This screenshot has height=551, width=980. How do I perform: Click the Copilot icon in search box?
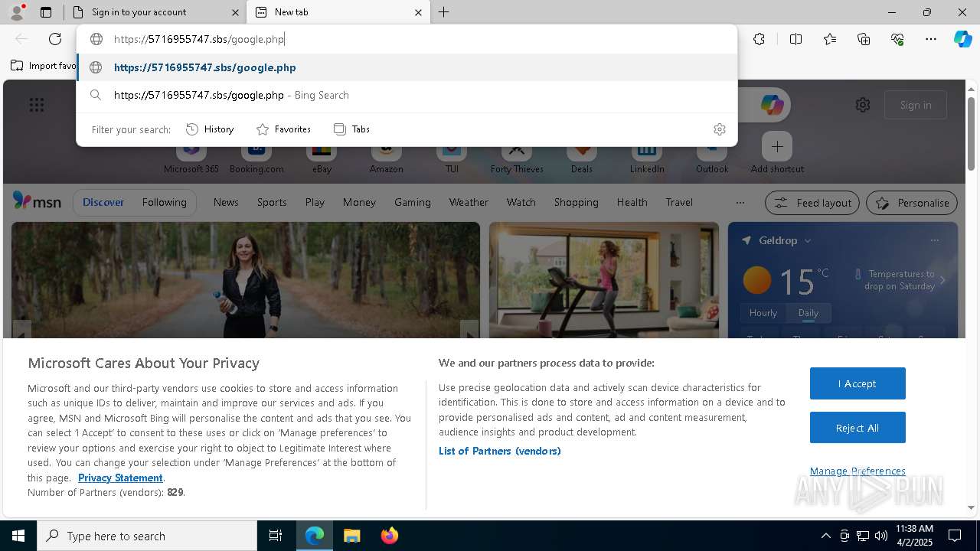click(772, 105)
